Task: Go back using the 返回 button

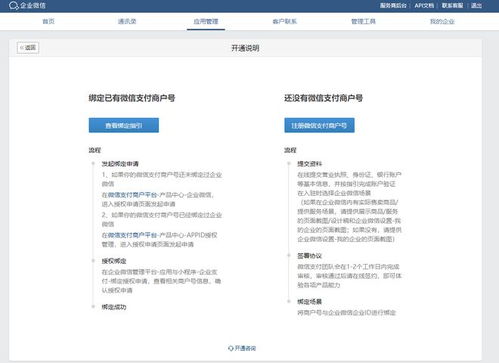Action: pos(28,48)
